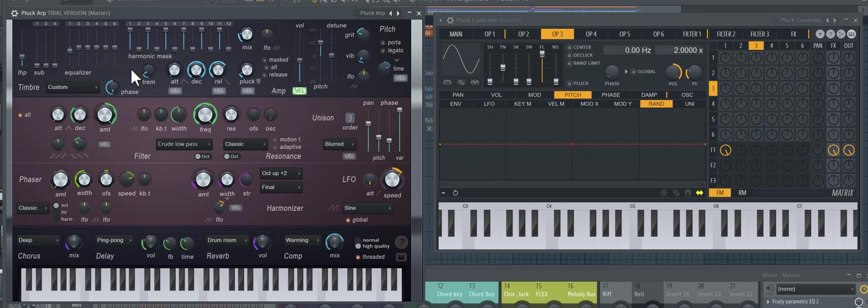This screenshot has width=868, height=308.
Task: Switch to the MAIN tab in Pluck Cuadrado
Action: click(456, 34)
